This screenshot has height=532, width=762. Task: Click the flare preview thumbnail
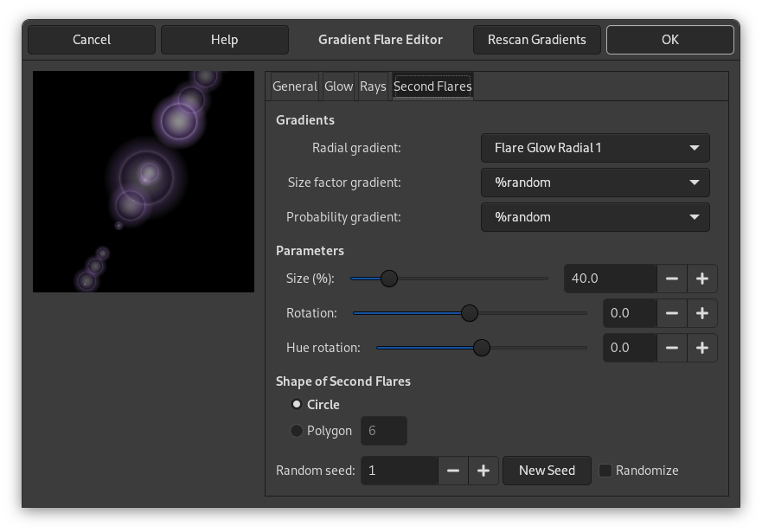(143, 181)
